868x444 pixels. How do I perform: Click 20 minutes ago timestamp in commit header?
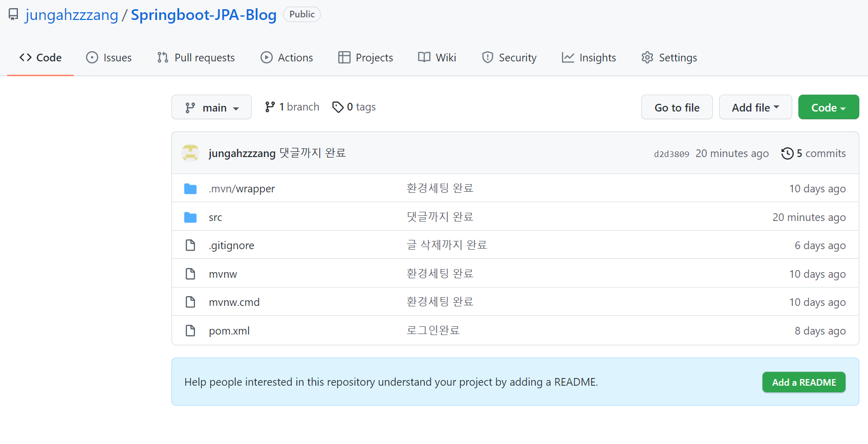click(x=732, y=153)
